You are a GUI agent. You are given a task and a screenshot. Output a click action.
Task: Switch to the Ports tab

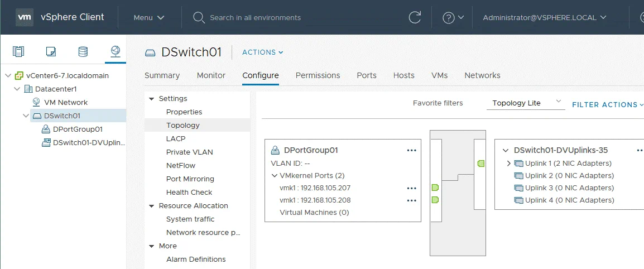pyautogui.click(x=367, y=75)
